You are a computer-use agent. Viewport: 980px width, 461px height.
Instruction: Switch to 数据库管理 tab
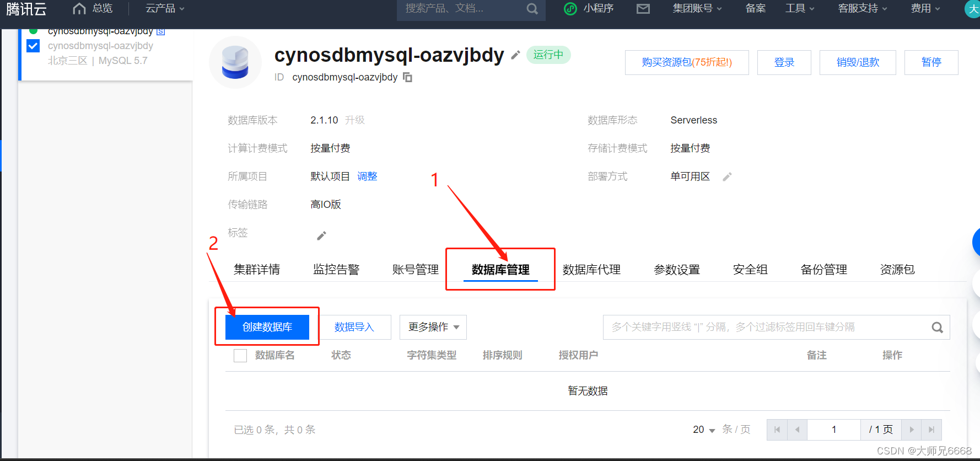pos(500,270)
